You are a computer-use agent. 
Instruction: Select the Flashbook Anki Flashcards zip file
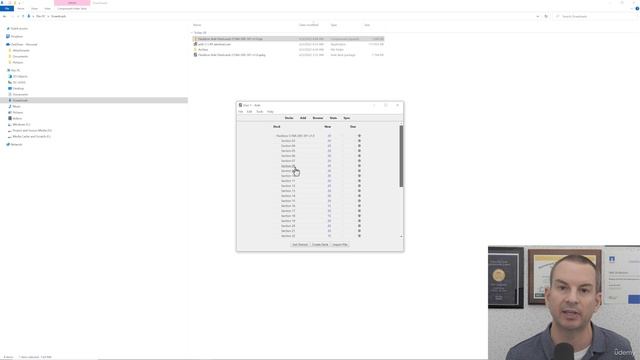[x=289, y=39]
